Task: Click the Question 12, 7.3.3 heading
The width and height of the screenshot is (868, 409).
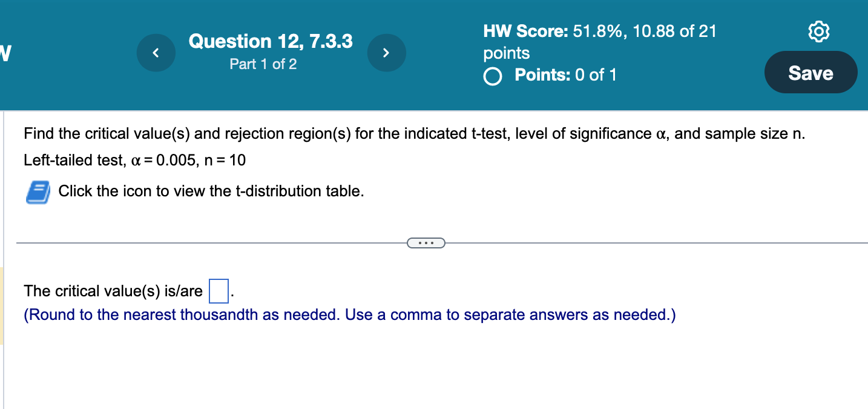Action: (270, 41)
